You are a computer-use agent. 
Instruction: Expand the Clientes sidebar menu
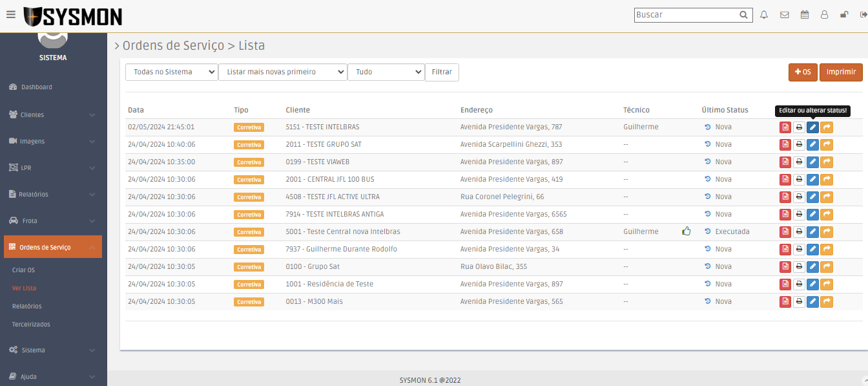(53, 114)
